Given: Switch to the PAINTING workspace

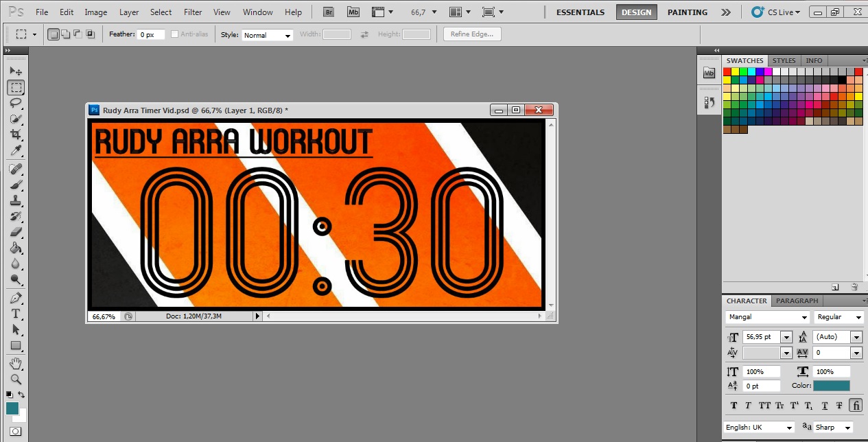Looking at the screenshot, I should 687,12.
